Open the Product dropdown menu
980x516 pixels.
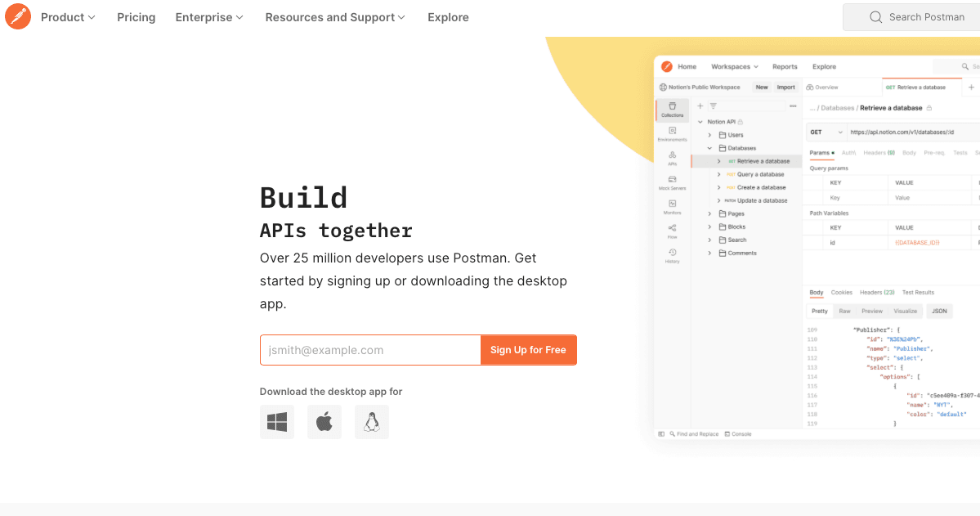[x=68, y=17]
